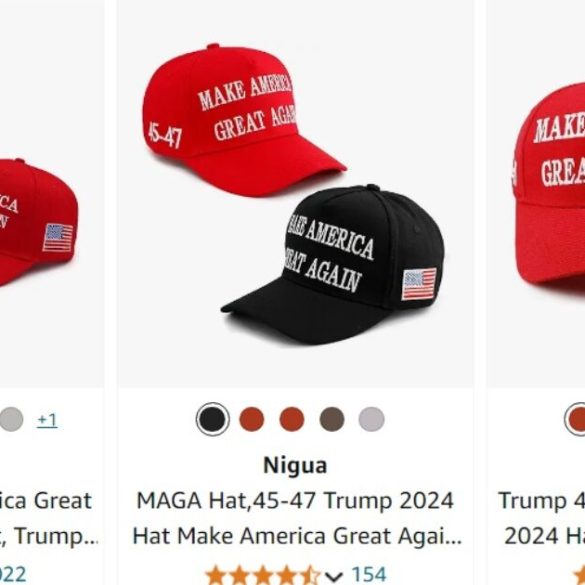Viewport: 585px width, 585px height.
Task: Pick the light gray swatch in Nigua listing
Action: [x=372, y=419]
